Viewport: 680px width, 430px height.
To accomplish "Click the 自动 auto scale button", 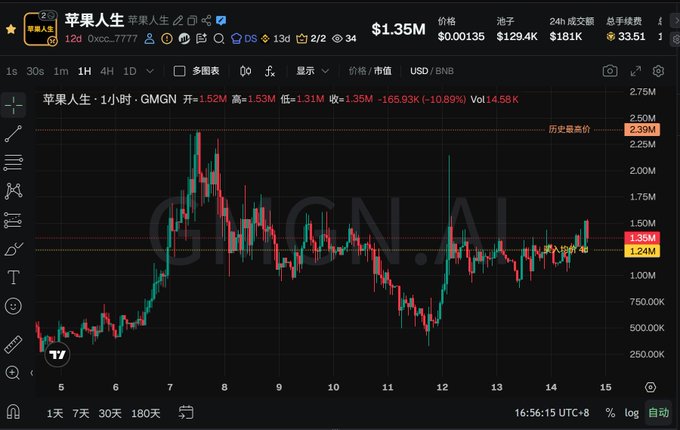I will click(658, 413).
